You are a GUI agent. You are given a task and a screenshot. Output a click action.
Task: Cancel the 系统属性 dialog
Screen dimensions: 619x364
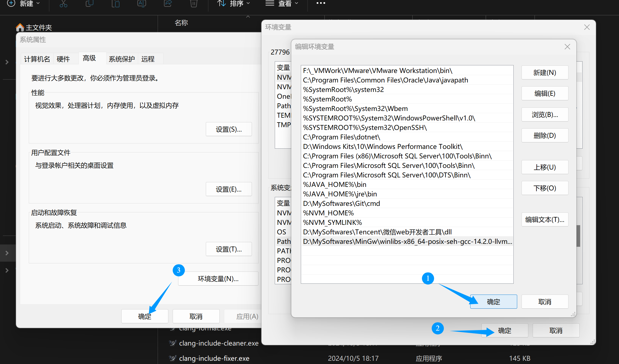click(196, 316)
